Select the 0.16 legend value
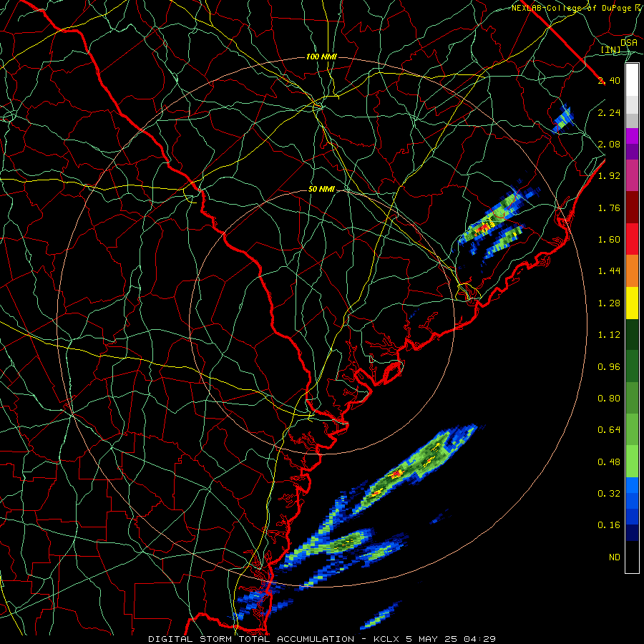Image resolution: width=644 pixels, height=644 pixels. pos(609,525)
